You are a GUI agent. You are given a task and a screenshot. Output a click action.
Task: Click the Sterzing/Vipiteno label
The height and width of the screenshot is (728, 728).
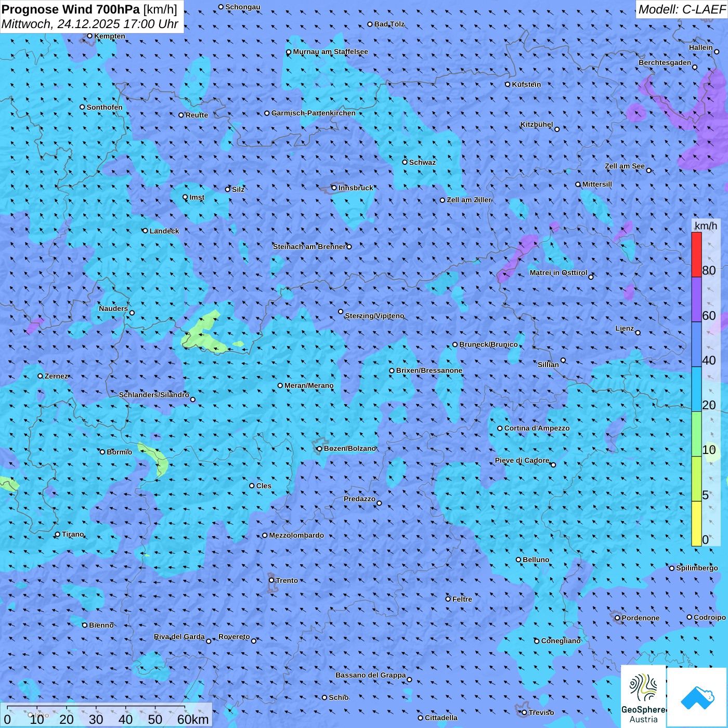tap(374, 316)
